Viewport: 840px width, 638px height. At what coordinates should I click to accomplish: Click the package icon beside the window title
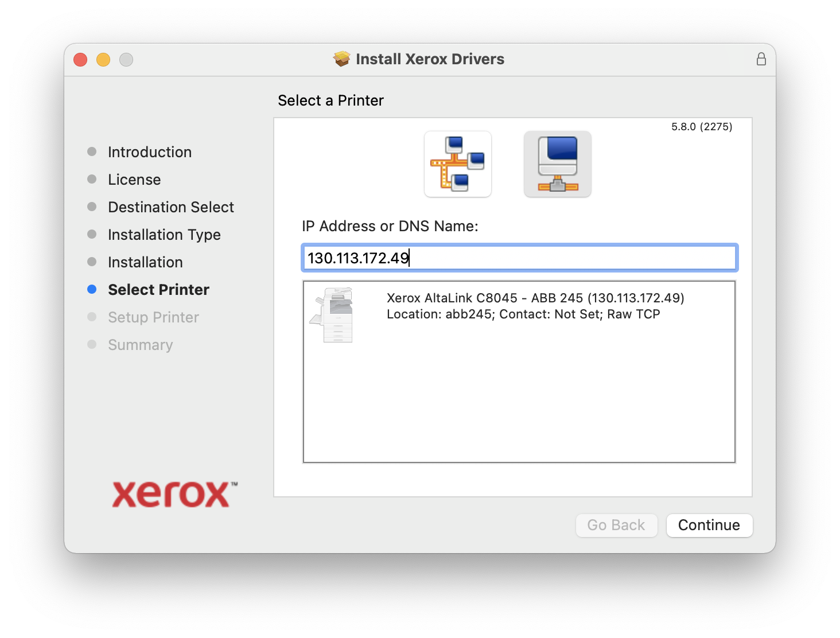[x=342, y=59]
